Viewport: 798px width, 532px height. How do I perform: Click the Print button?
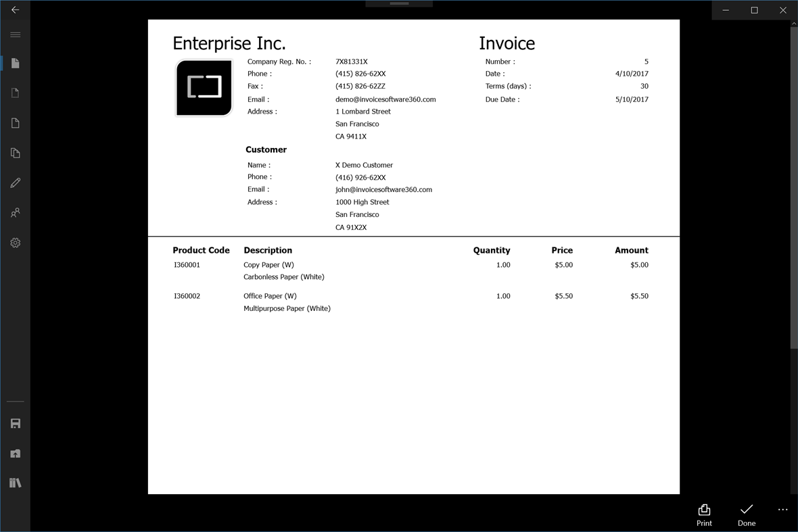tap(704, 514)
